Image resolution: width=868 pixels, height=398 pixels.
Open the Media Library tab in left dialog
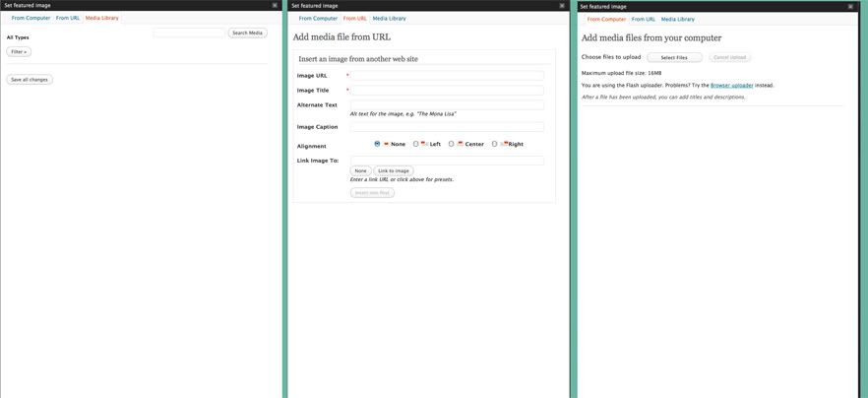101,18
